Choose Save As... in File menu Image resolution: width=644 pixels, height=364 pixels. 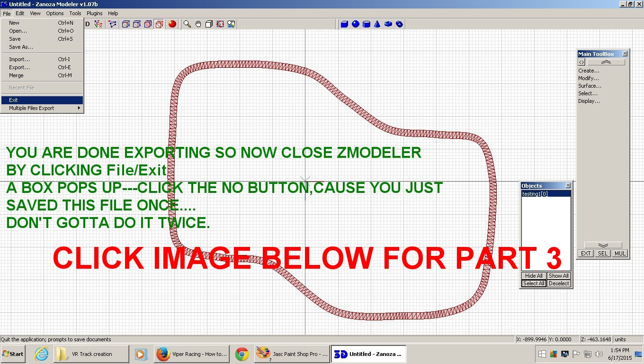tap(42, 47)
